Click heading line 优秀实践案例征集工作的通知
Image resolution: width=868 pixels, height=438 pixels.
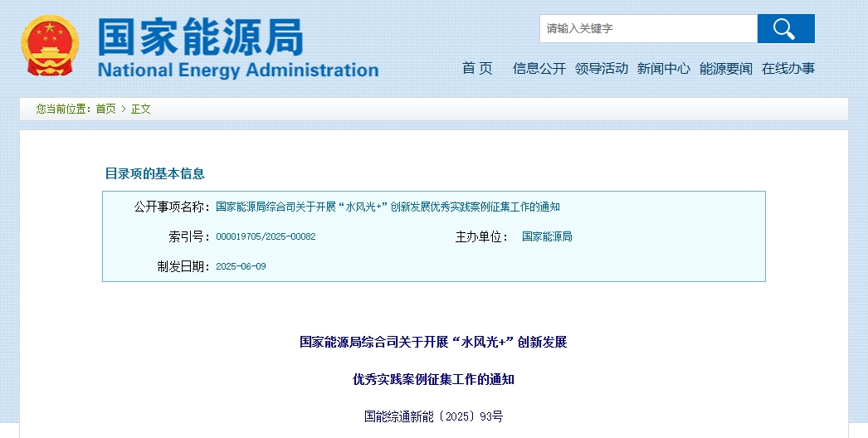tap(433, 379)
